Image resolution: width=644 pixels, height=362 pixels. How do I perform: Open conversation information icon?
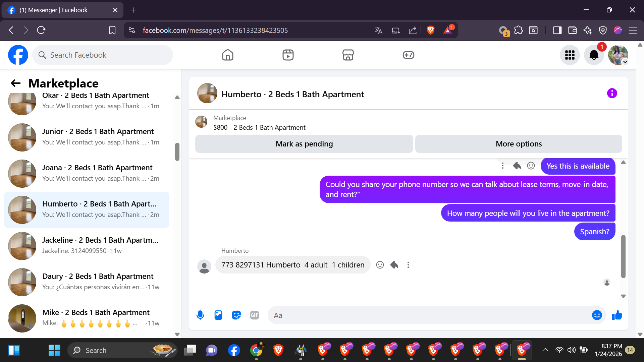[612, 93]
